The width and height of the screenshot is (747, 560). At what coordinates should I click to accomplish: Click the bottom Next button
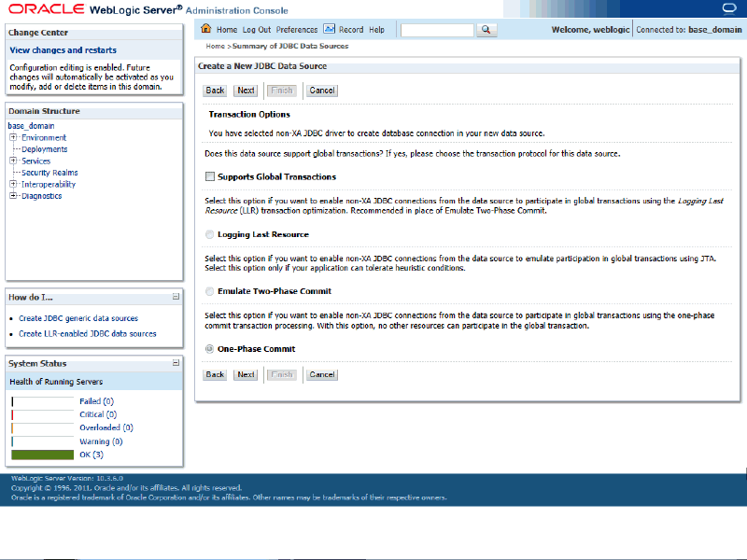(x=246, y=375)
